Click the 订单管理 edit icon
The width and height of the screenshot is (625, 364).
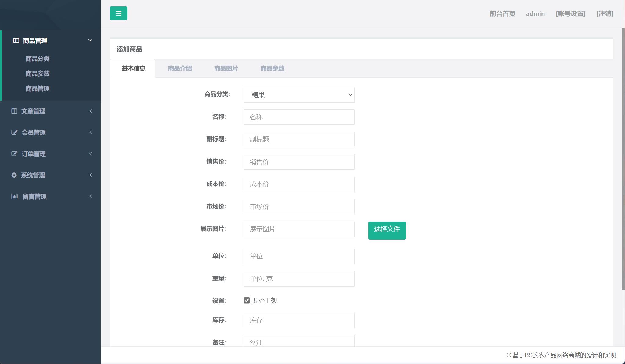pos(14,154)
